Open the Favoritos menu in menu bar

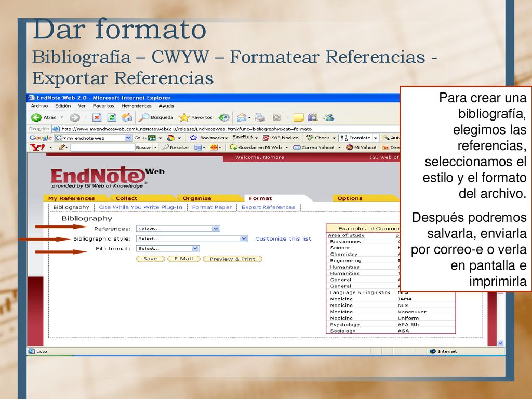tap(103, 106)
